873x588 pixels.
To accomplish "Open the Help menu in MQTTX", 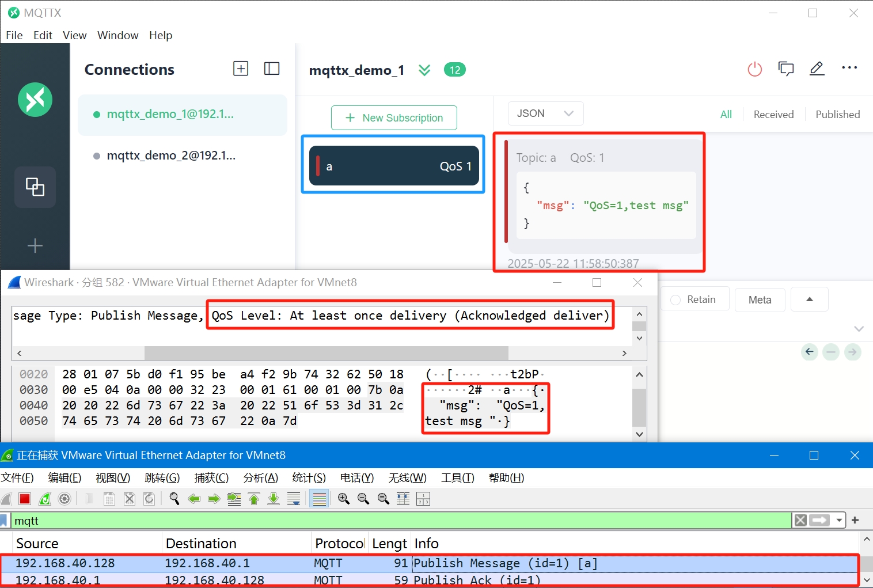I will click(161, 35).
